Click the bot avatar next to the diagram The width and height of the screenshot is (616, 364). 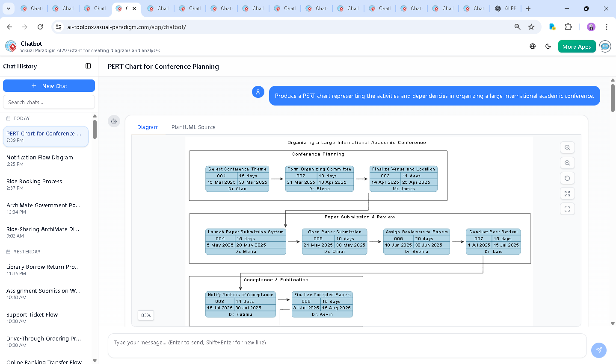pos(114,121)
